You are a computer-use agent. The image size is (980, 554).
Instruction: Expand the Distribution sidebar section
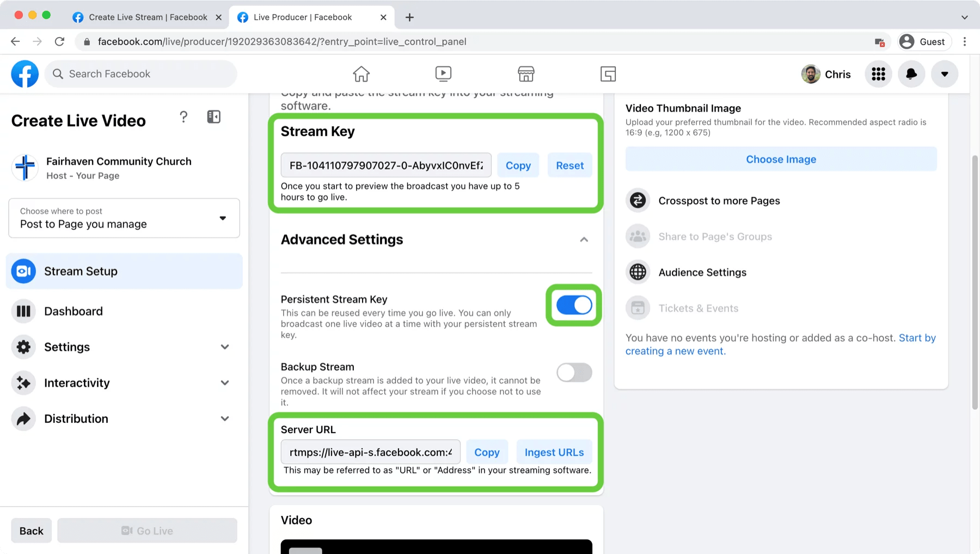coord(76,418)
